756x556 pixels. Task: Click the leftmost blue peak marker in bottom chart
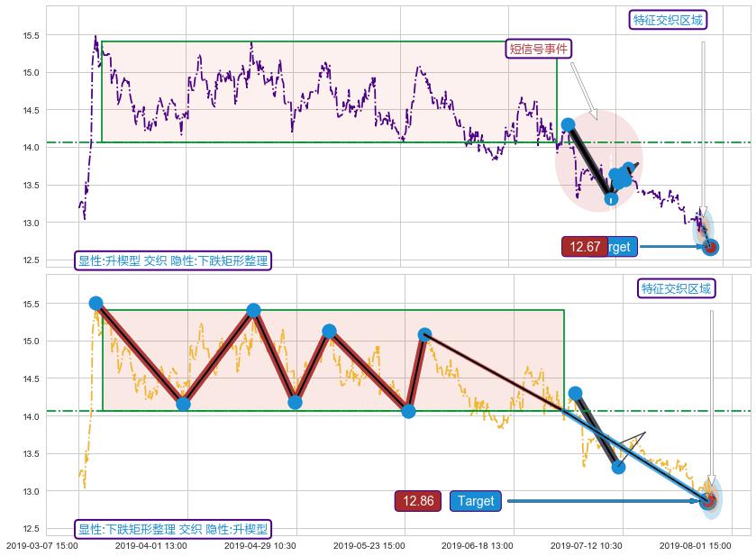tap(96, 304)
